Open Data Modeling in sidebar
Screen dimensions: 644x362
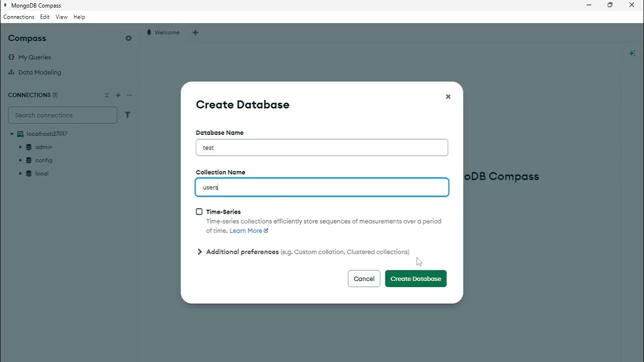coord(40,72)
